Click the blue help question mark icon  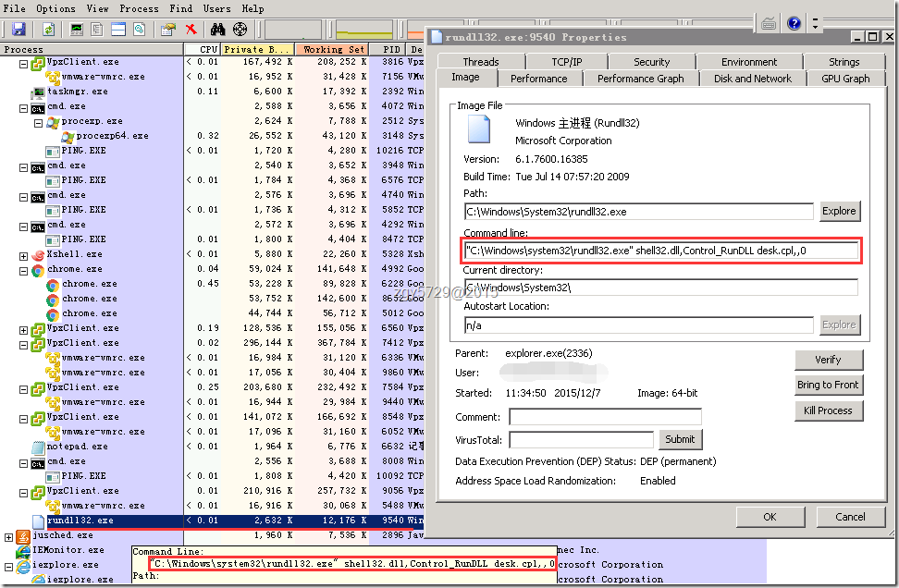(x=794, y=24)
